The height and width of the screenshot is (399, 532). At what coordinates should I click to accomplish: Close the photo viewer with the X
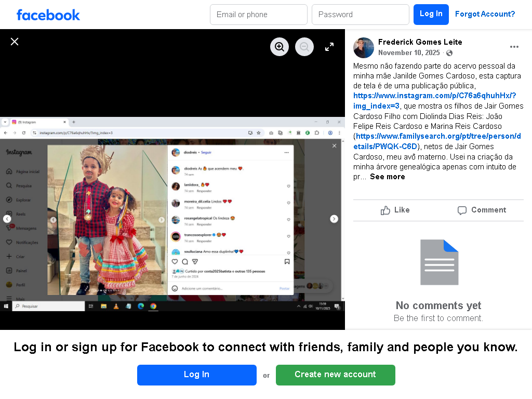(14, 42)
